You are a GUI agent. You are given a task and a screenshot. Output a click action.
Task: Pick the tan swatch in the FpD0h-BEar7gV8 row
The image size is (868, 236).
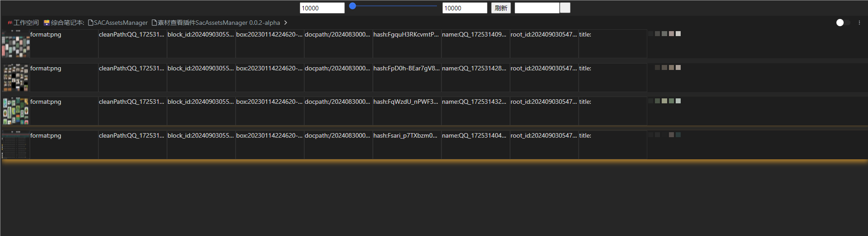(671, 68)
